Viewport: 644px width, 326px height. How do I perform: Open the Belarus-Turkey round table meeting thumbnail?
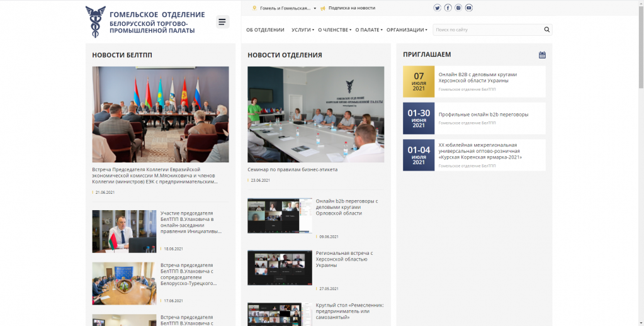click(x=124, y=283)
